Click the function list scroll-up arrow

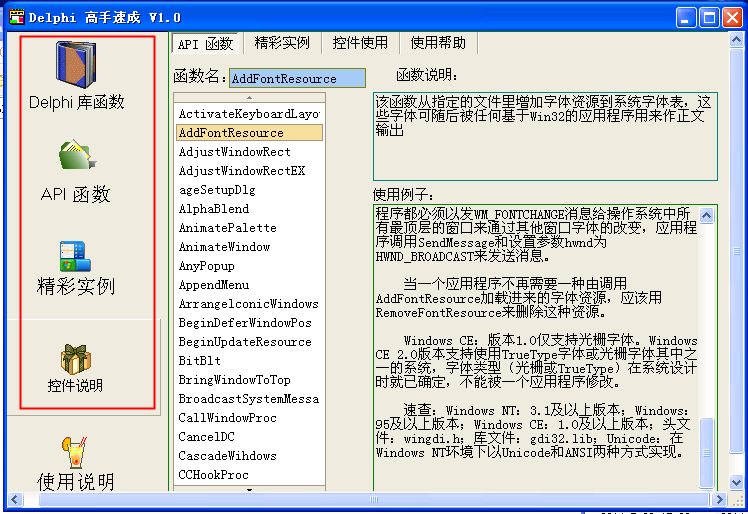[x=249, y=97]
